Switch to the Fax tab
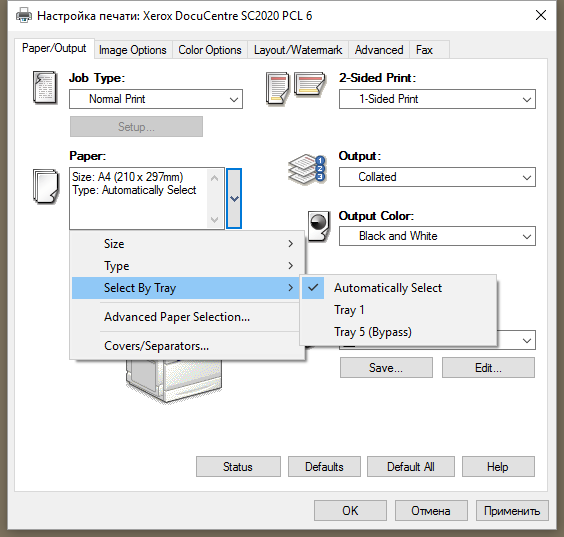 (429, 50)
